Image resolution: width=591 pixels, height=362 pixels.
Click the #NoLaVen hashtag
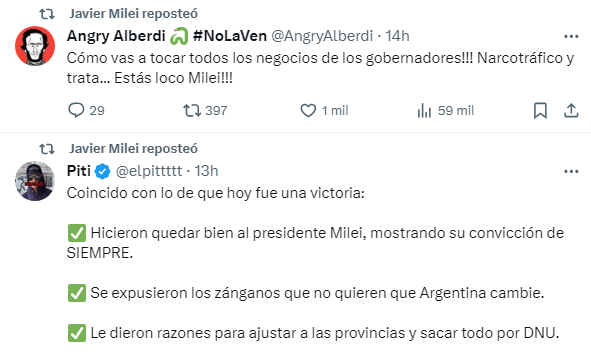point(230,36)
